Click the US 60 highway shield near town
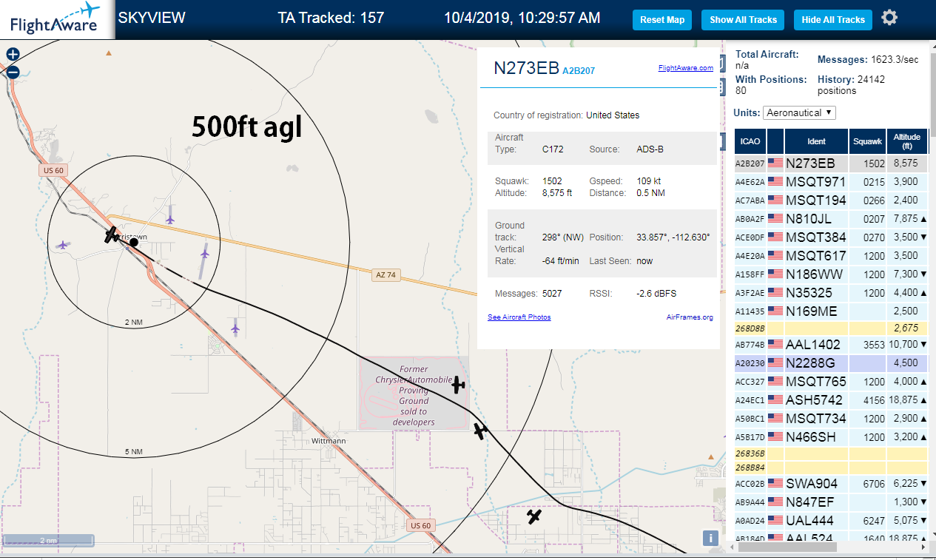This screenshot has height=560, width=936. [53, 171]
